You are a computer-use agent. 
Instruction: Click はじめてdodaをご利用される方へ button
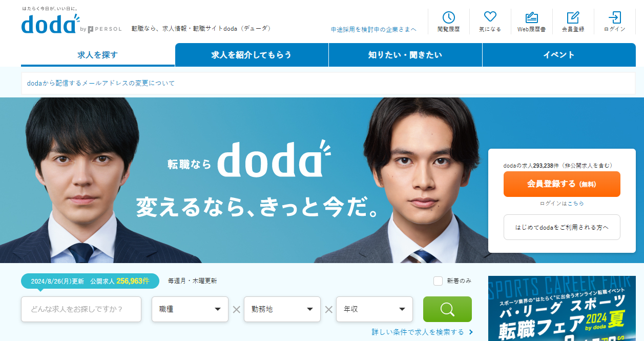562,227
